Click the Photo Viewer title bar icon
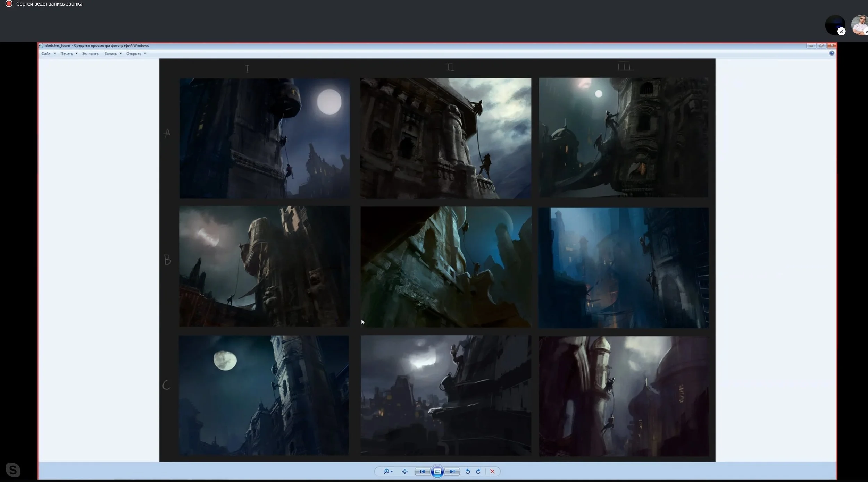Image resolution: width=868 pixels, height=482 pixels. click(x=41, y=45)
